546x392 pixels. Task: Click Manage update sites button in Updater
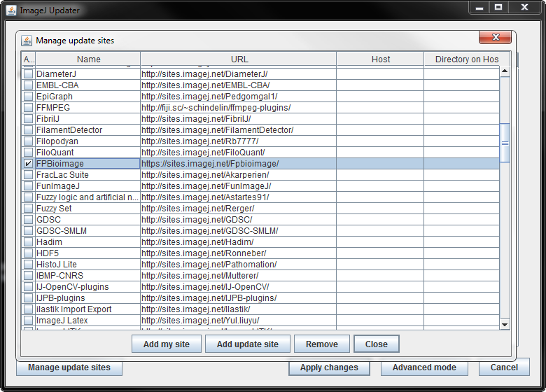[x=69, y=367]
